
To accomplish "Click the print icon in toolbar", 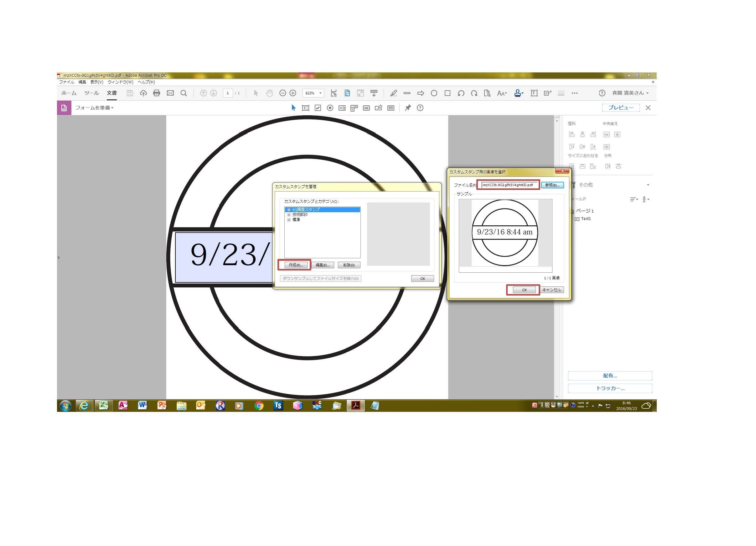I will (x=156, y=93).
